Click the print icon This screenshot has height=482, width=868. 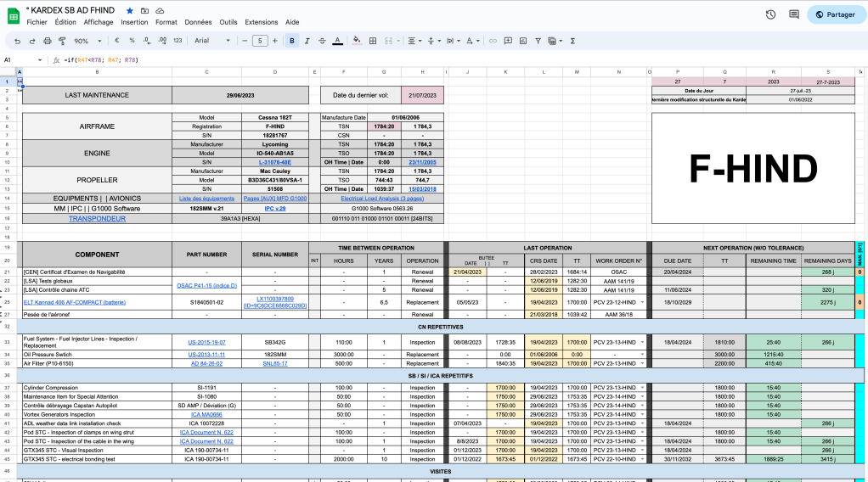click(x=48, y=40)
